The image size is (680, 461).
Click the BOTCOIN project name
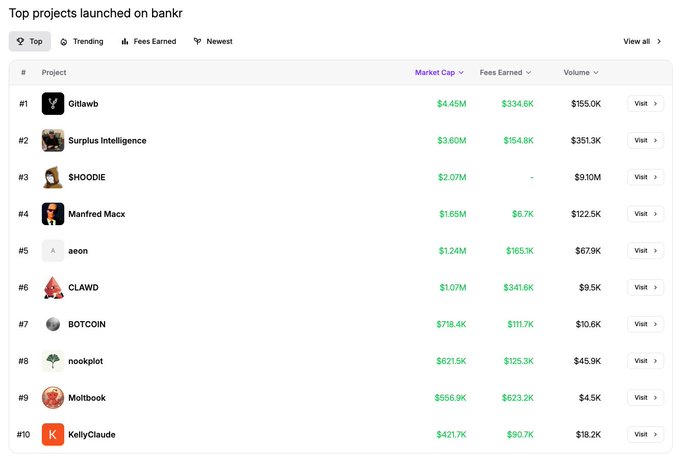pos(87,324)
